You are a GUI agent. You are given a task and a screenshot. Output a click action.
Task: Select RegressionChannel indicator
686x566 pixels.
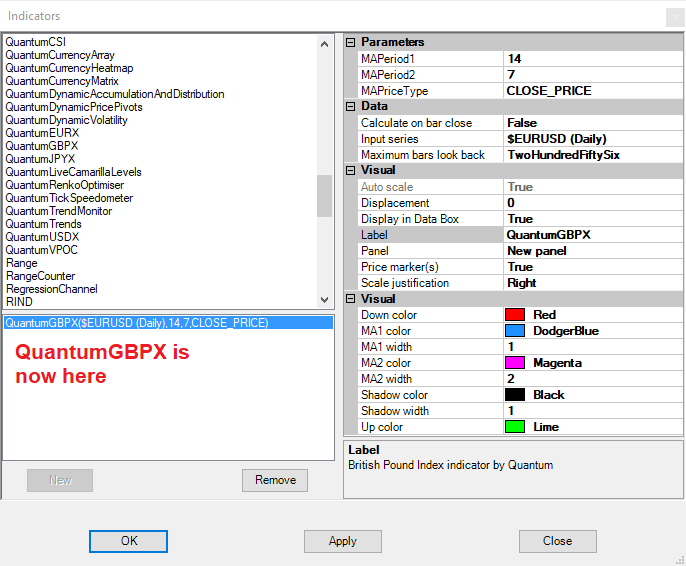pyautogui.click(x=52, y=289)
